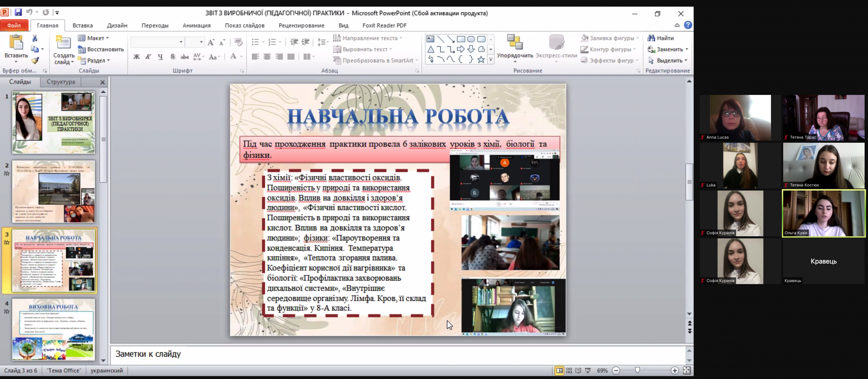This screenshot has height=379, width=868.
Task: Expand the Заливка фигуры dropdown
Action: [x=609, y=38]
